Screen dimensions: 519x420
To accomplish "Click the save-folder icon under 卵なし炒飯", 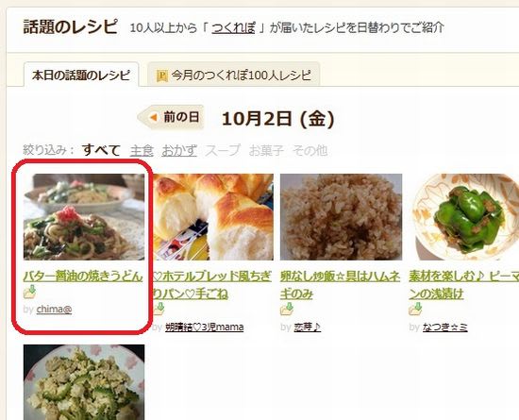I will click(x=287, y=310).
